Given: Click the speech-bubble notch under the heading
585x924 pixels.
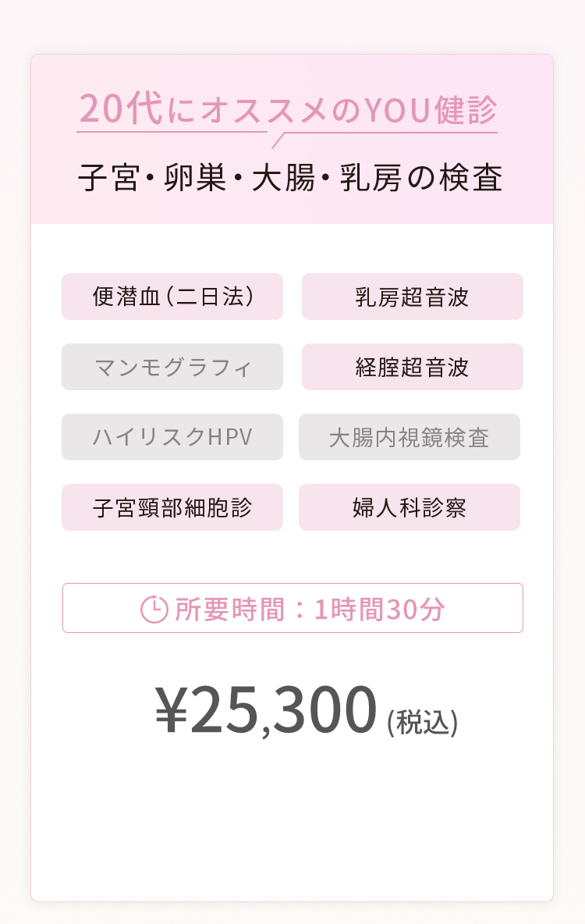Looking at the screenshot, I should coord(278,140).
